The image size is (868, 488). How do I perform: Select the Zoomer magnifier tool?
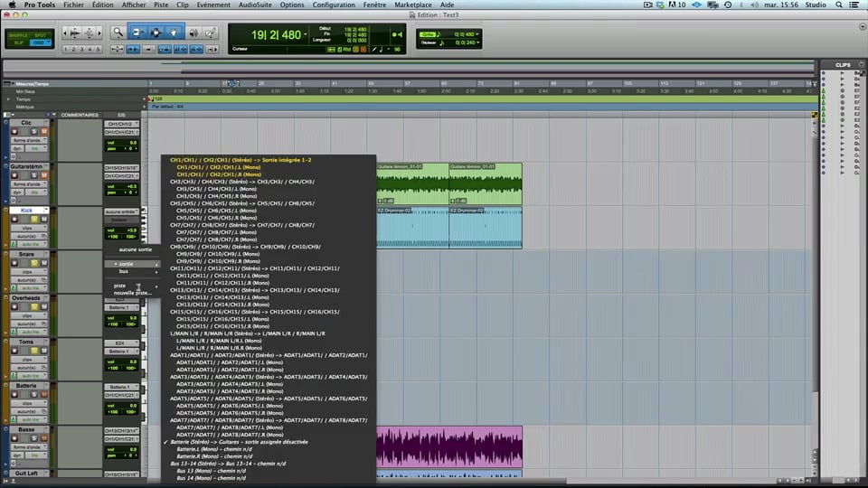tap(118, 33)
